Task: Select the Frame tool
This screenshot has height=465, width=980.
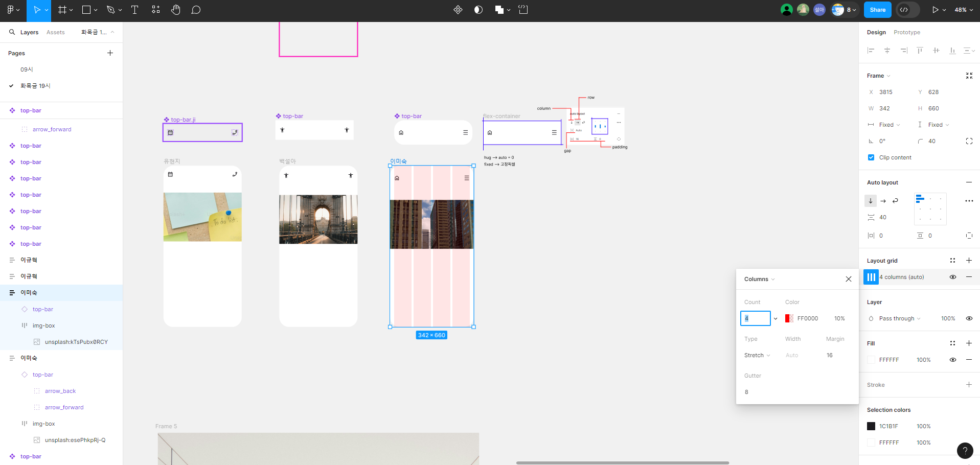Action: pos(62,10)
